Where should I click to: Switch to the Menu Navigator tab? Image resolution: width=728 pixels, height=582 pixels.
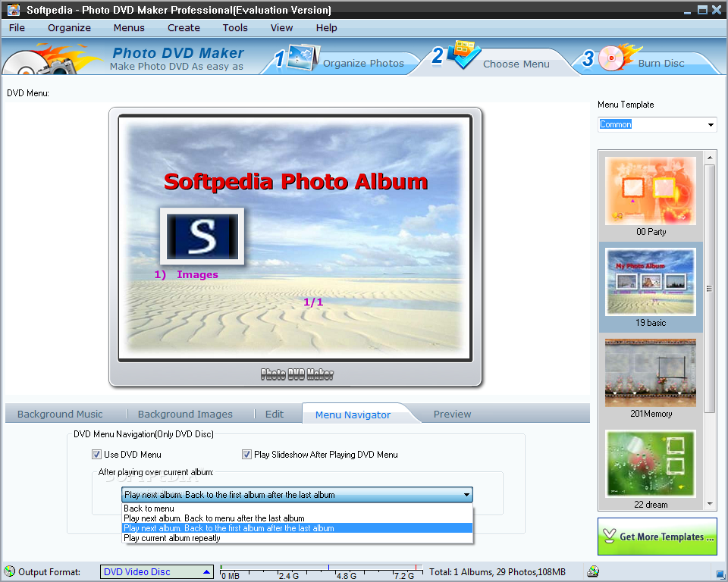point(353,415)
